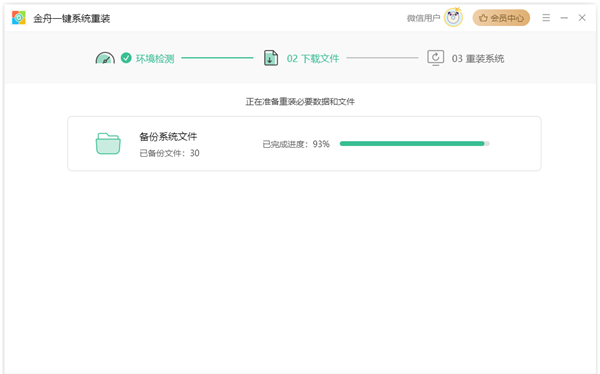Click the 金舟一键系统重装 app logo

(18, 18)
